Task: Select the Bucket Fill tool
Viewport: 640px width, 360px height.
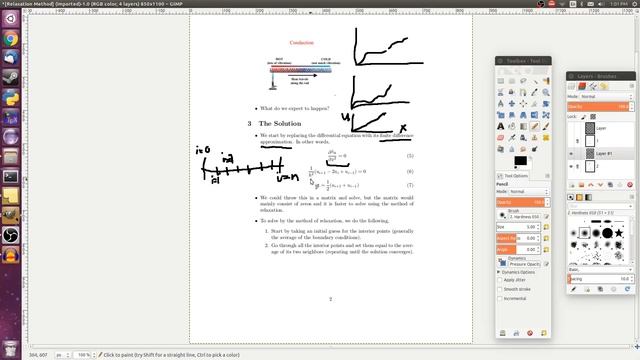Action: (x=512, y=127)
